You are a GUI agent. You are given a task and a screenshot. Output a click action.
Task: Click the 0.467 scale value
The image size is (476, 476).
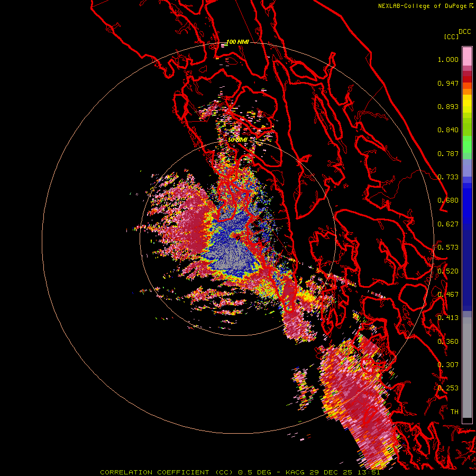(448, 294)
